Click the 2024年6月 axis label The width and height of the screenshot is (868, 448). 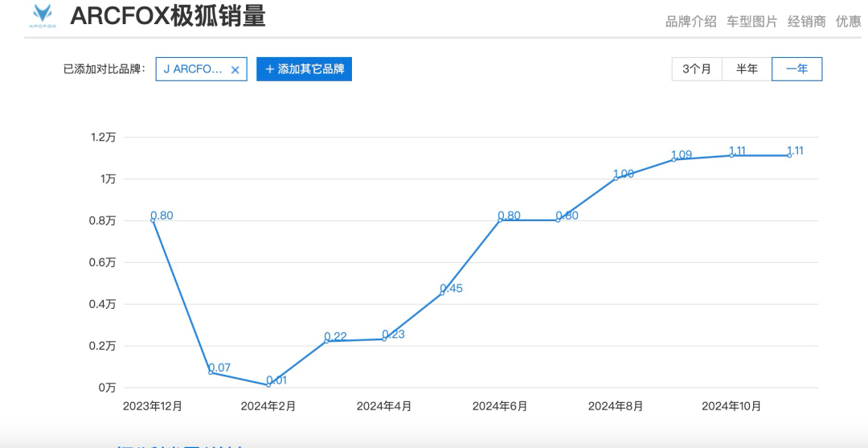(x=500, y=406)
